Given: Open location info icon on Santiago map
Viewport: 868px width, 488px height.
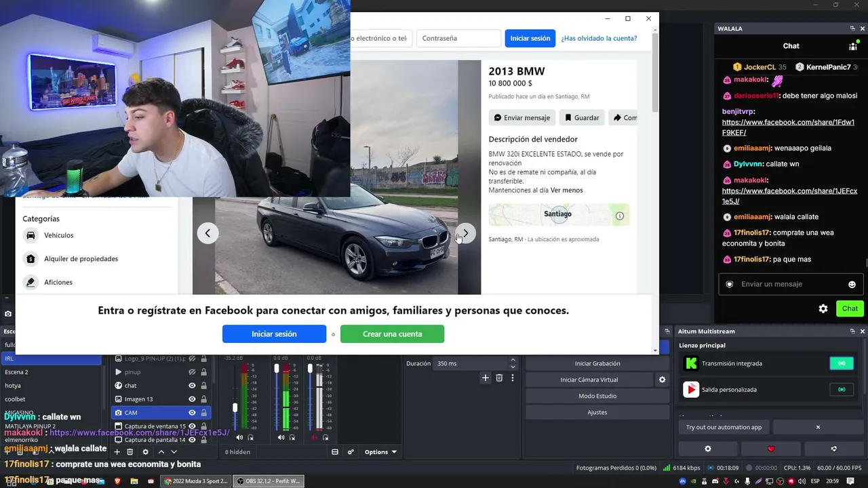Looking at the screenshot, I should (x=619, y=216).
